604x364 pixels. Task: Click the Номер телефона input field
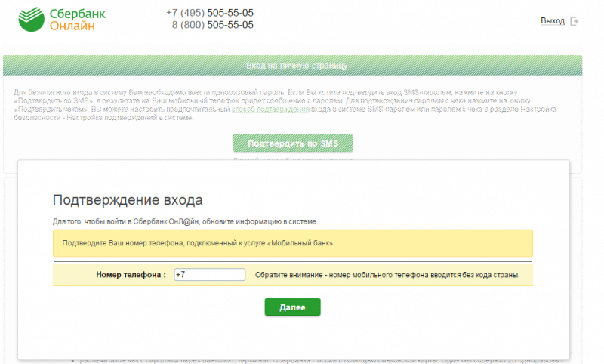(210, 275)
